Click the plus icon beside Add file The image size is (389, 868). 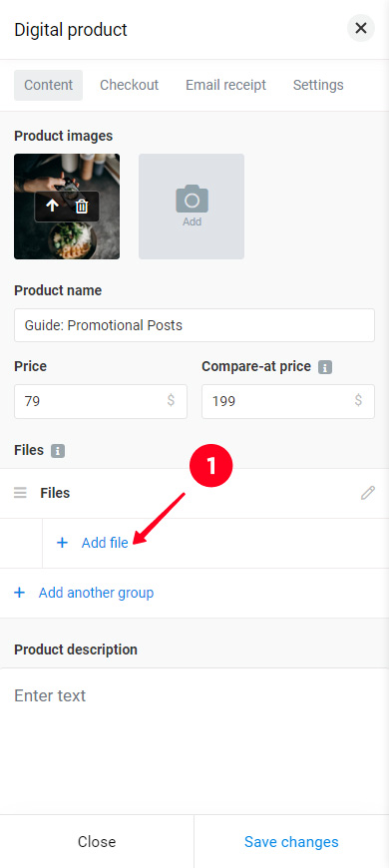[63, 543]
